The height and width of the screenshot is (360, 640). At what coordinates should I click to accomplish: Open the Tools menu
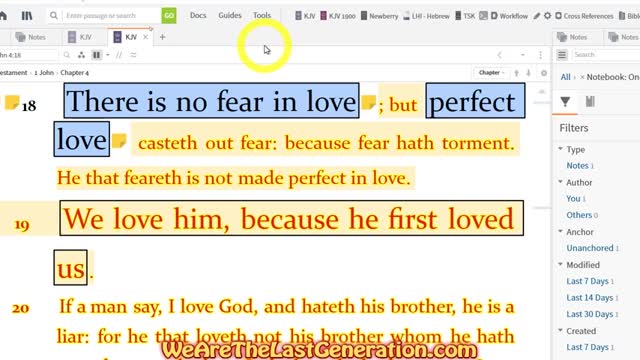[262, 15]
